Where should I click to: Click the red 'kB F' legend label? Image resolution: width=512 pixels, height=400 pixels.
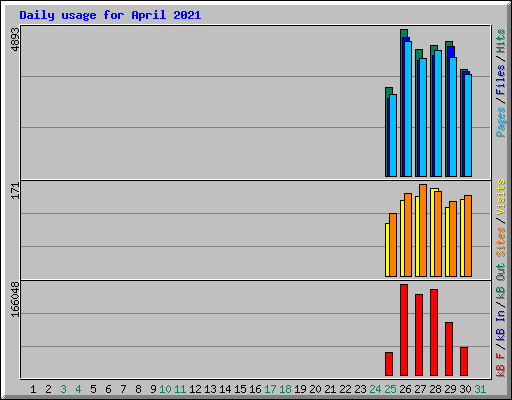coord(500,365)
